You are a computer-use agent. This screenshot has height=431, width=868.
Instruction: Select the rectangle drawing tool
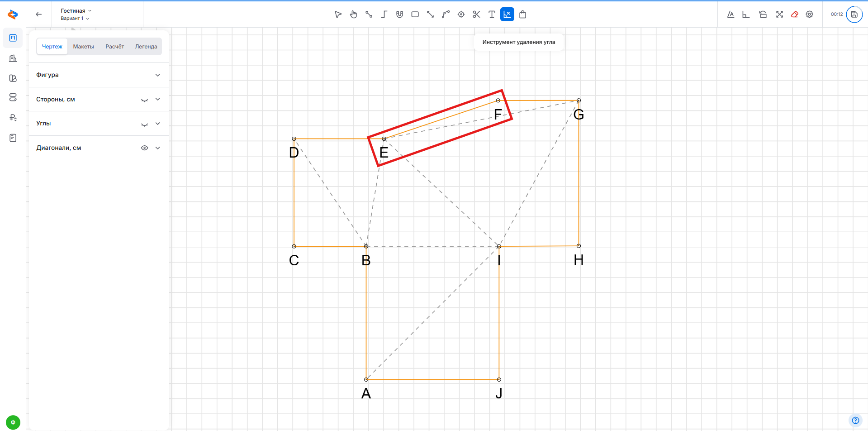pyautogui.click(x=415, y=14)
